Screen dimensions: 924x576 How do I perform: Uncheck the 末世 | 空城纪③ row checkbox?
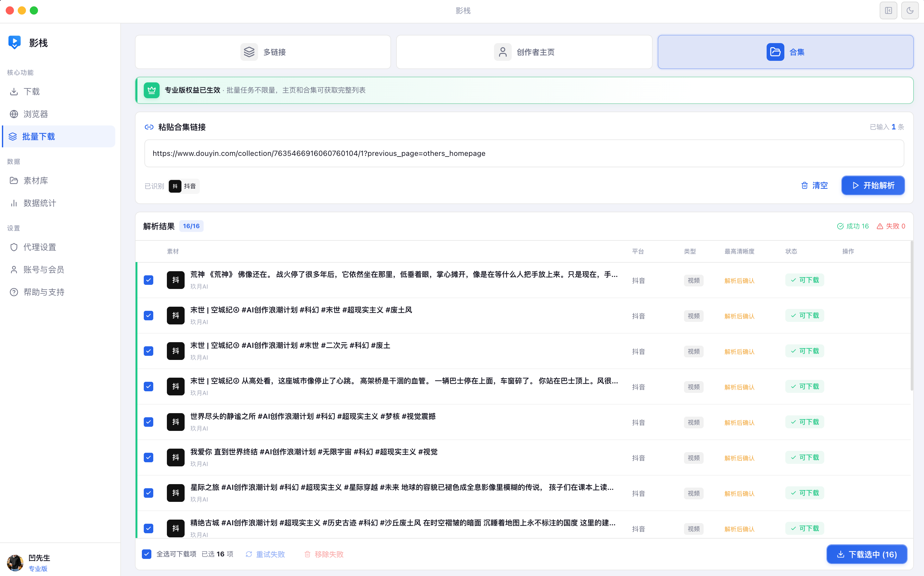point(149,351)
